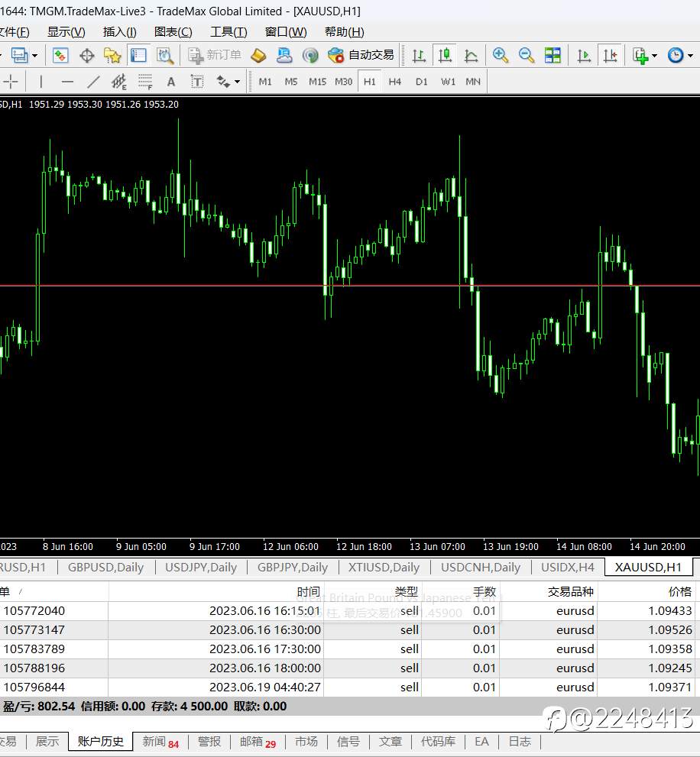The image size is (700, 757).
Task: Expand the indicators dropdown arrow
Action: click(655, 56)
